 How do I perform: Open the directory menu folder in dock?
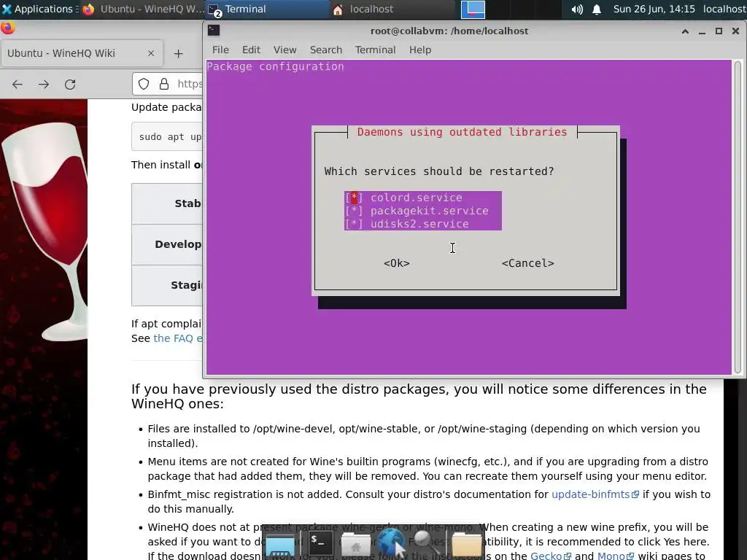point(467,544)
